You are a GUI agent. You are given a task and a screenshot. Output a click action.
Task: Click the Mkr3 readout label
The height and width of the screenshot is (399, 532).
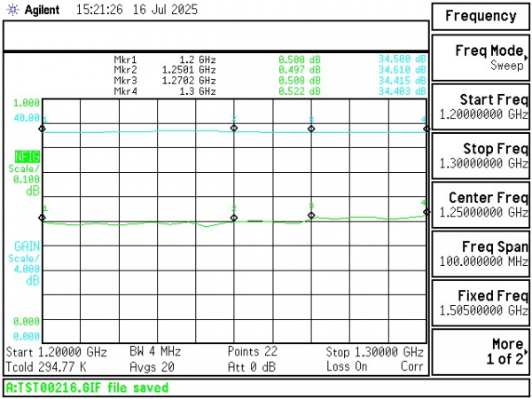(126, 81)
